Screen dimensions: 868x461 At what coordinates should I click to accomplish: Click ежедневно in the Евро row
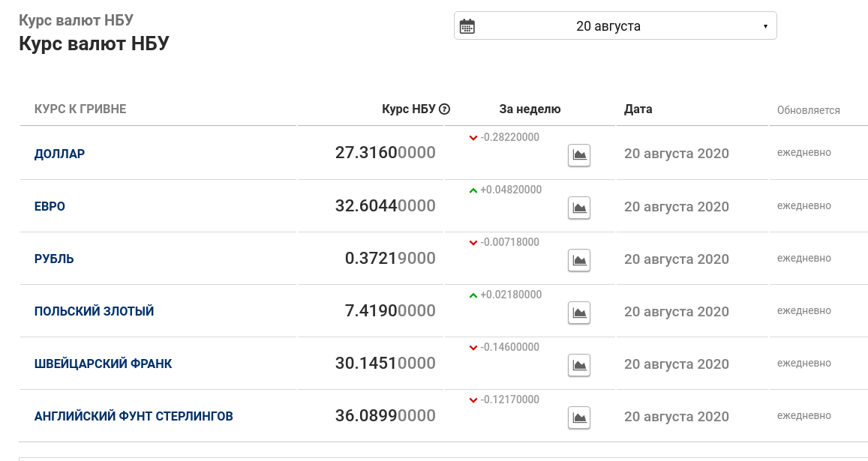(803, 206)
